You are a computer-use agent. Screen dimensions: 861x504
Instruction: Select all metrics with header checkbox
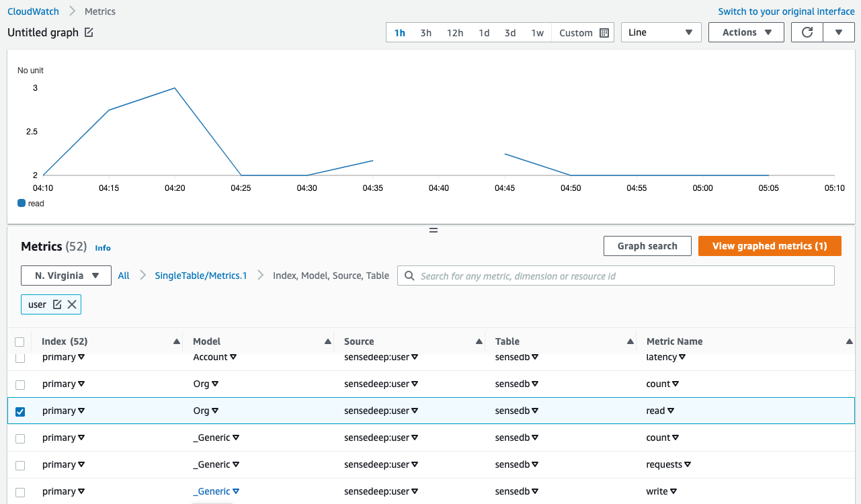coord(19,342)
